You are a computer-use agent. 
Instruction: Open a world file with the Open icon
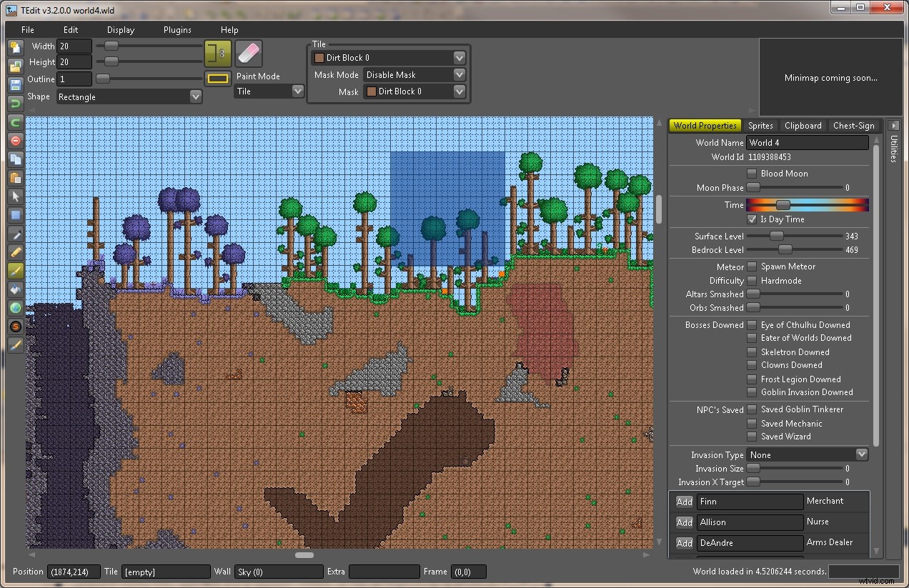click(15, 64)
